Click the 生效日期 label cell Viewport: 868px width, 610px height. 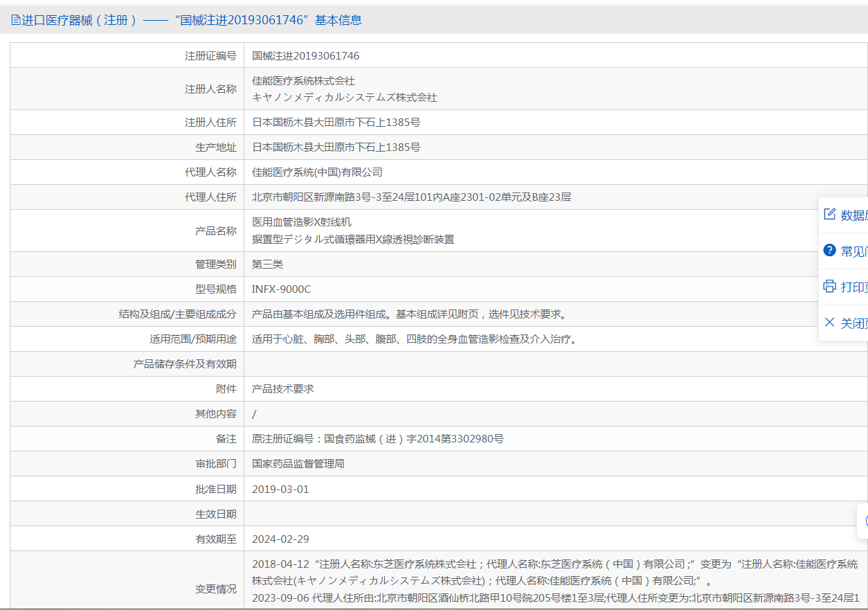127,514
